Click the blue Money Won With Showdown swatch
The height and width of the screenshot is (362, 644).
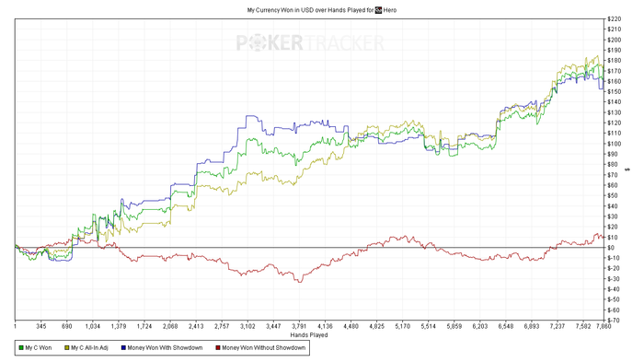tap(123, 348)
